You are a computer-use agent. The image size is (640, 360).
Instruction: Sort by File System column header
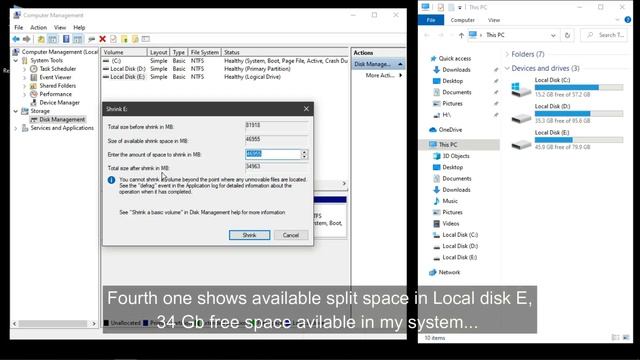pyautogui.click(x=204, y=52)
